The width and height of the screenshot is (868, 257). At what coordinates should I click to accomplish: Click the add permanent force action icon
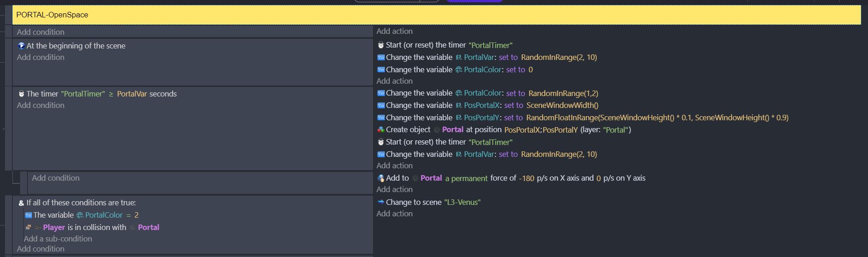click(381, 178)
